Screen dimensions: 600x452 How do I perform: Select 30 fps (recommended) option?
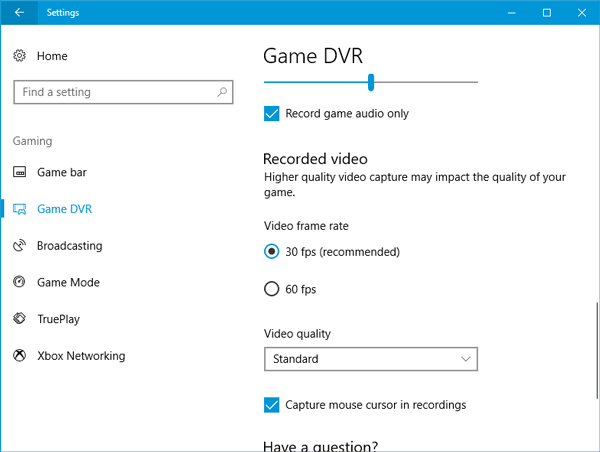[x=271, y=252]
